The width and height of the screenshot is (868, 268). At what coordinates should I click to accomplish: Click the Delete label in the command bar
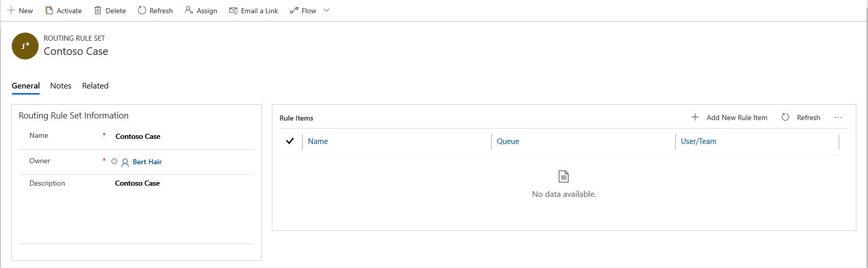pyautogui.click(x=116, y=11)
